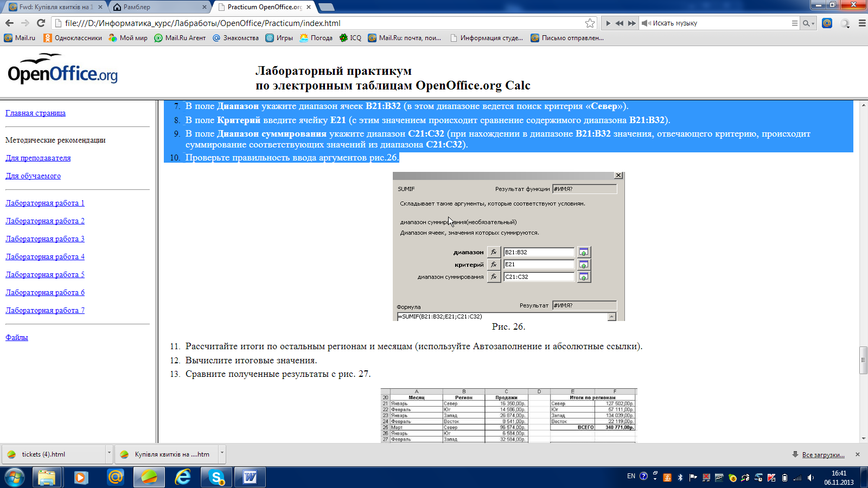Click the scroll down arrow of page scrollbar
This screenshot has height=488, width=868.
pyautogui.click(x=863, y=439)
